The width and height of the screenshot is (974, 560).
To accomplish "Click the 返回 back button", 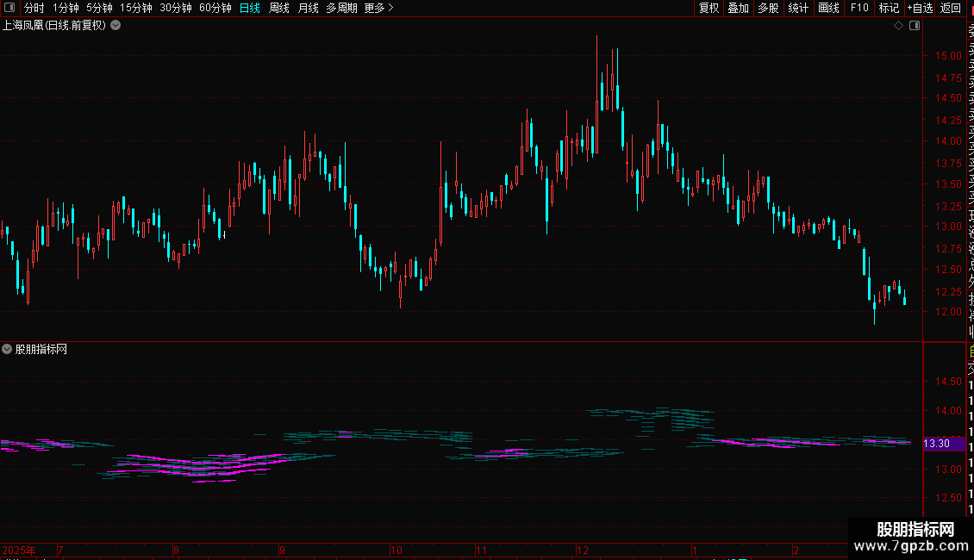I will point(951,8).
